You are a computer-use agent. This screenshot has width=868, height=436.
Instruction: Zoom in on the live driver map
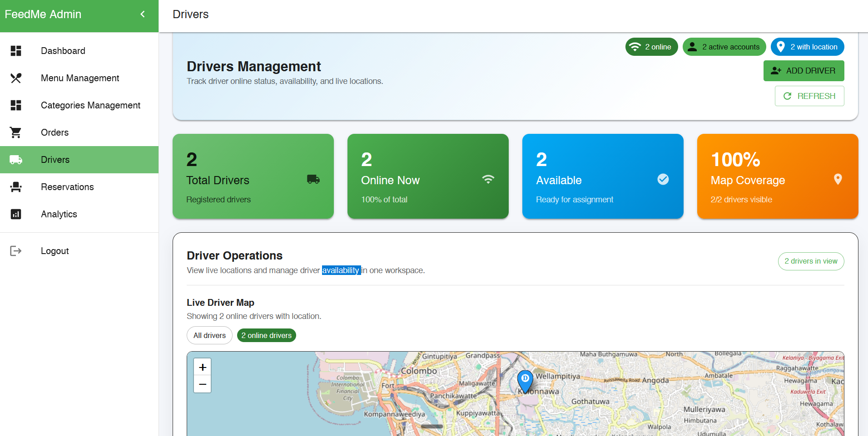tap(203, 367)
